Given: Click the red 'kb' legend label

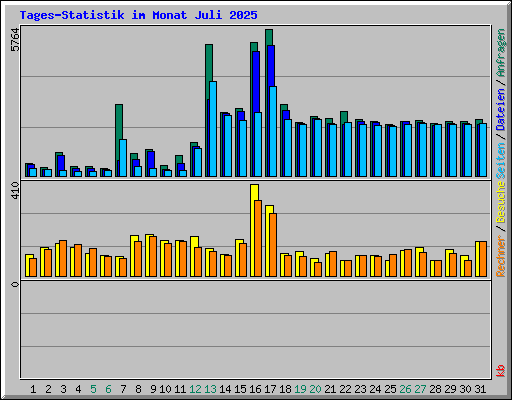Looking at the screenshot, I should point(501,371).
